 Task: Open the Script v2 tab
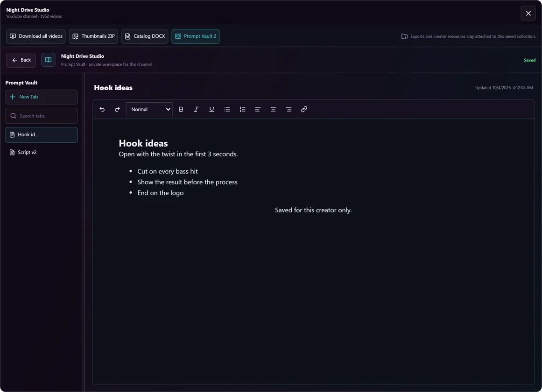coord(42,153)
